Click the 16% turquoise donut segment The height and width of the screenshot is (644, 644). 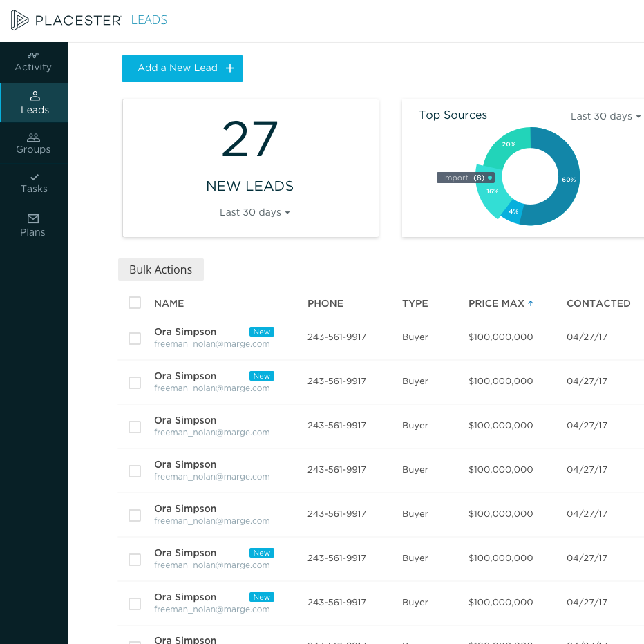[x=491, y=191]
